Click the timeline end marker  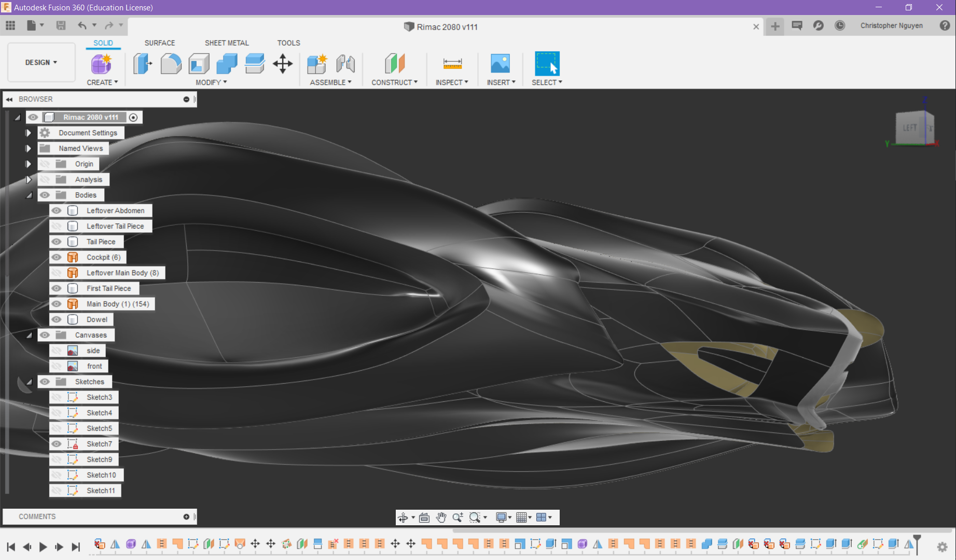pos(917,544)
